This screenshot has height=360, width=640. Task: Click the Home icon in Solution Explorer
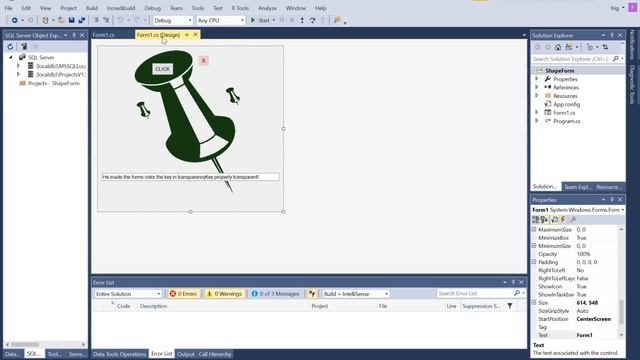558,47
